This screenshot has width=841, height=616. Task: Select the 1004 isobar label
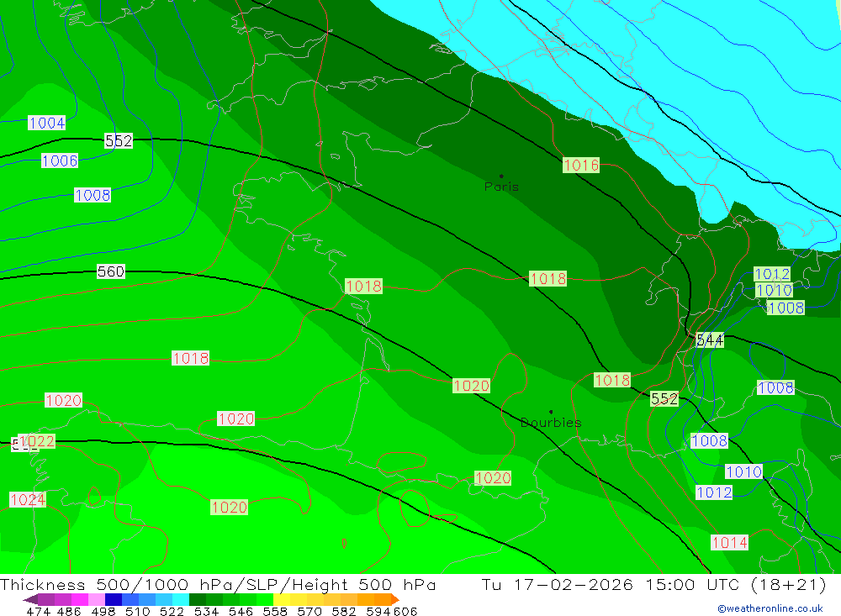(x=46, y=123)
